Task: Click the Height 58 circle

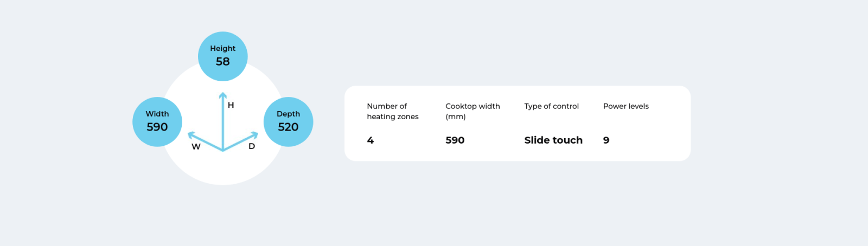Action: [223, 56]
